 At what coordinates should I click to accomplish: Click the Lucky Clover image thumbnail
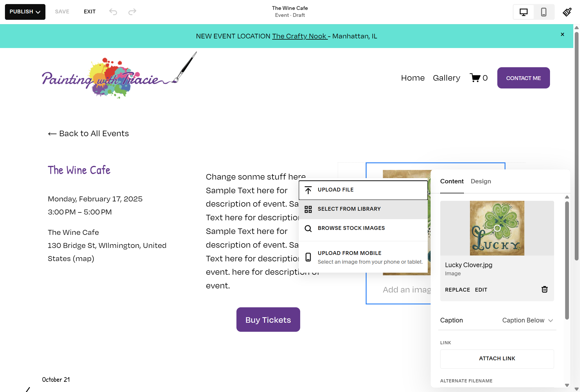pos(497,228)
